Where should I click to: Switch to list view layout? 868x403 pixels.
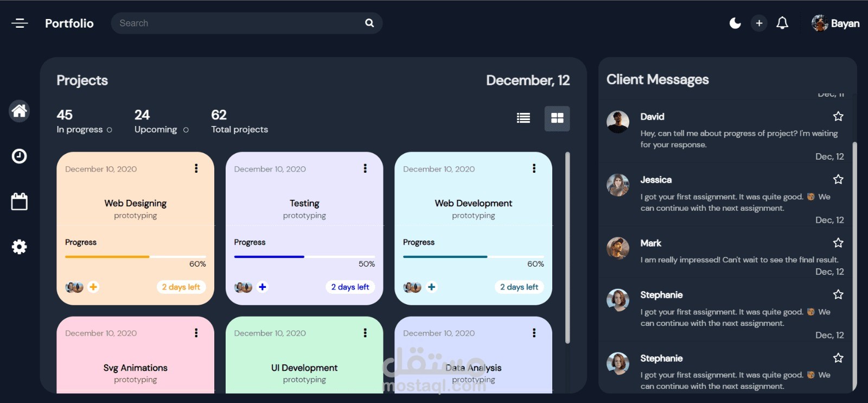(524, 118)
